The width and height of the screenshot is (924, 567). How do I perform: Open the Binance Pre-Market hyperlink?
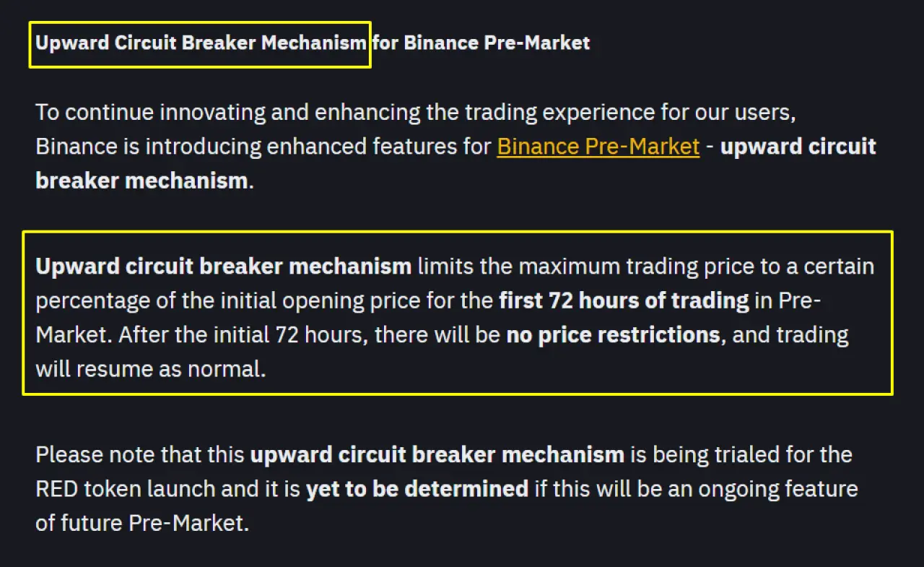(x=598, y=147)
